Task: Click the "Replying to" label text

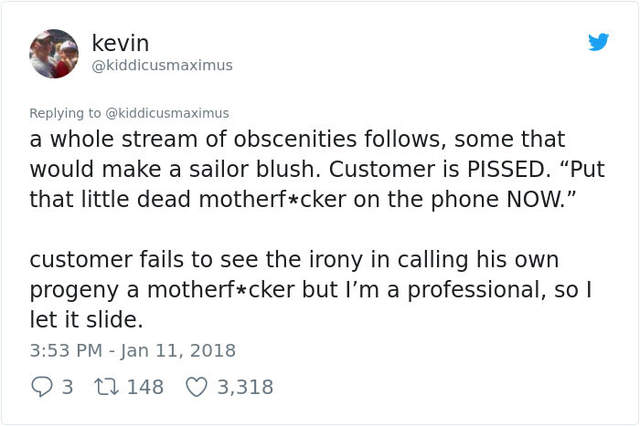Action: pos(64,113)
